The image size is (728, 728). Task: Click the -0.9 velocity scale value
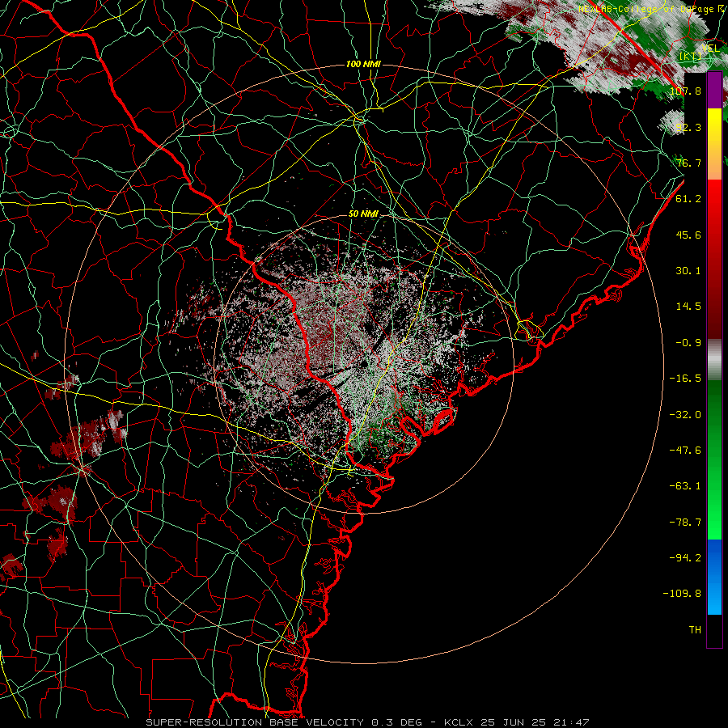(x=688, y=343)
